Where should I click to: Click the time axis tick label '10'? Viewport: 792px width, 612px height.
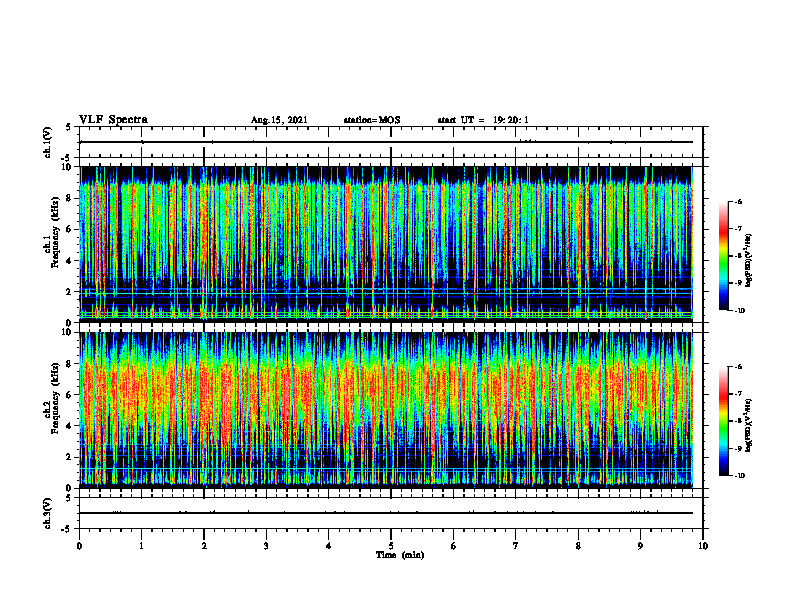pos(703,546)
